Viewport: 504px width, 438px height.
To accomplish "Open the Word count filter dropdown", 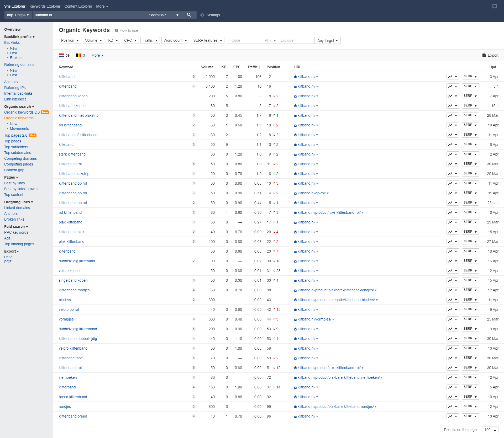I will (x=175, y=40).
